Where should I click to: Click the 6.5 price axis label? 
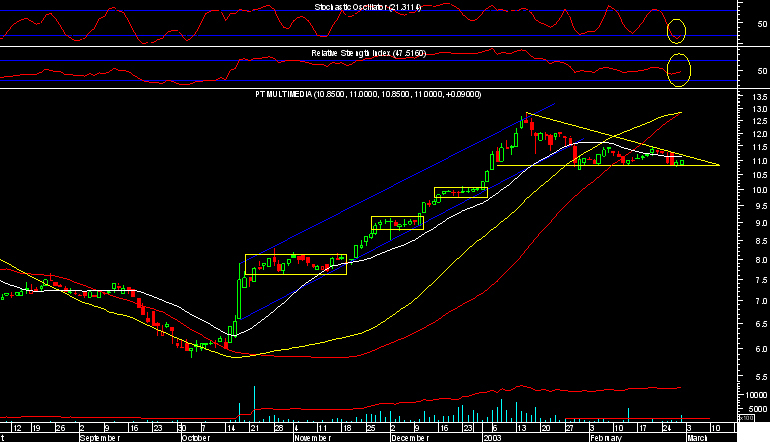click(x=762, y=324)
